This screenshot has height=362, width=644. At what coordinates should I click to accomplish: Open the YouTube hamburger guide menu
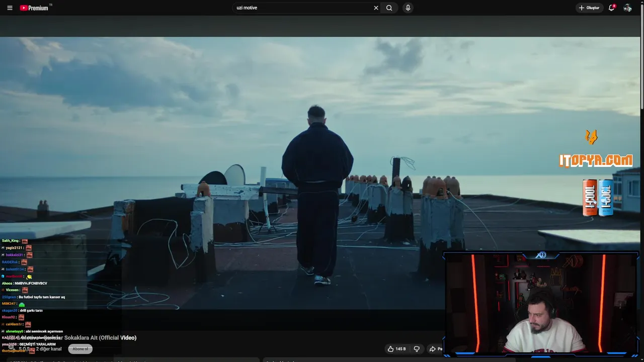(x=10, y=8)
